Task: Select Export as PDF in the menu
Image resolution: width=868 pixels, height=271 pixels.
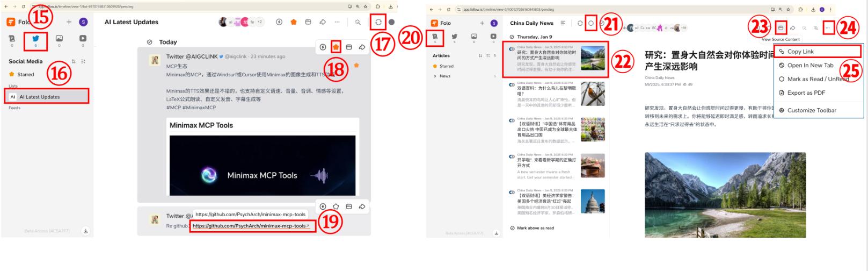Action: (806, 93)
